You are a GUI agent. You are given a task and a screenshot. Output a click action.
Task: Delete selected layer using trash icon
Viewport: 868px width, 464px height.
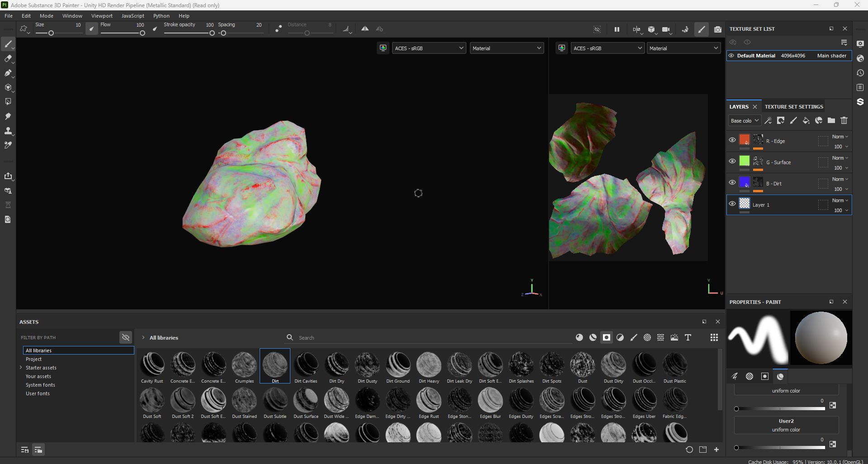(x=844, y=120)
